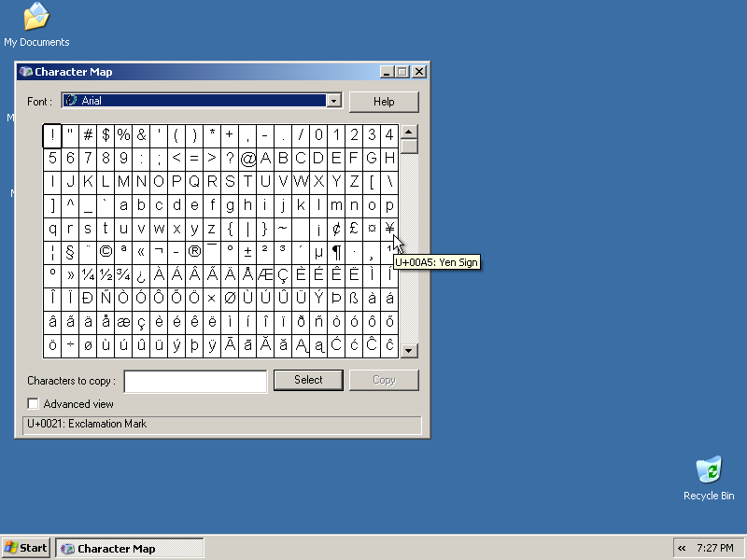Choose the paragraph pilcrow symbol
This screenshot has height=560, width=747.
coord(336,252)
